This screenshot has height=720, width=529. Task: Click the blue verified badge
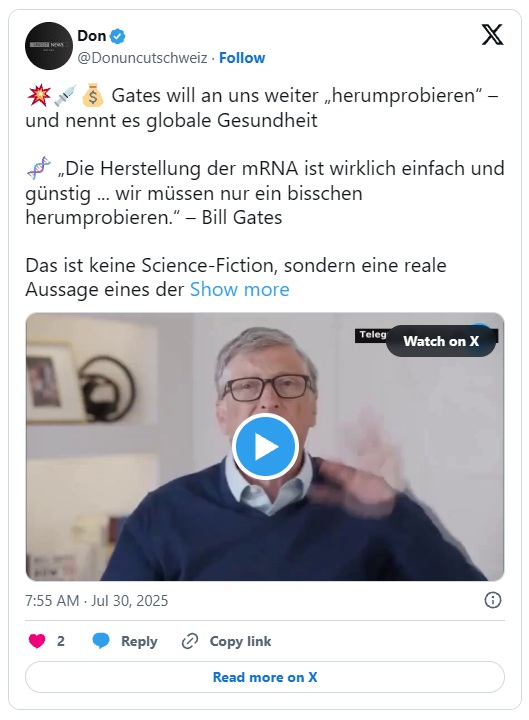point(118,36)
